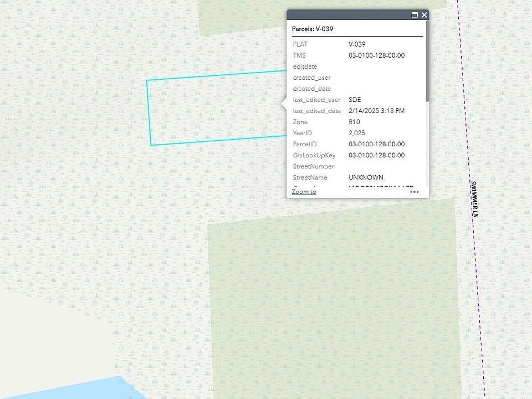Select the StreetName value UNKNOWN
This screenshot has width=532, height=399.
366,177
